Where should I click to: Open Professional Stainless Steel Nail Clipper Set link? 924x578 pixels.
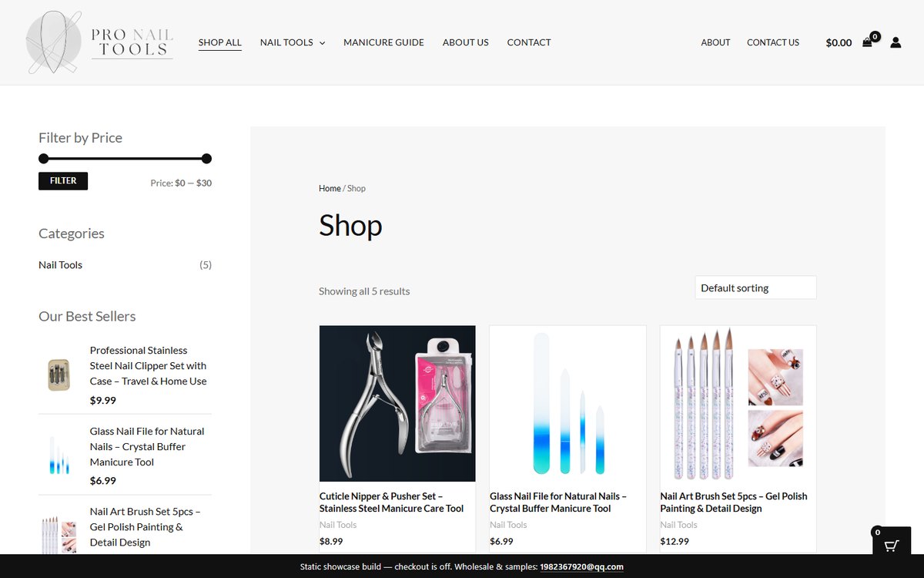click(x=148, y=365)
